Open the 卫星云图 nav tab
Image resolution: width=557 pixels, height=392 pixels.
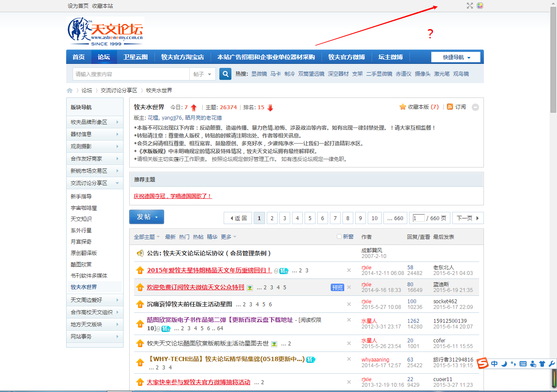point(136,57)
